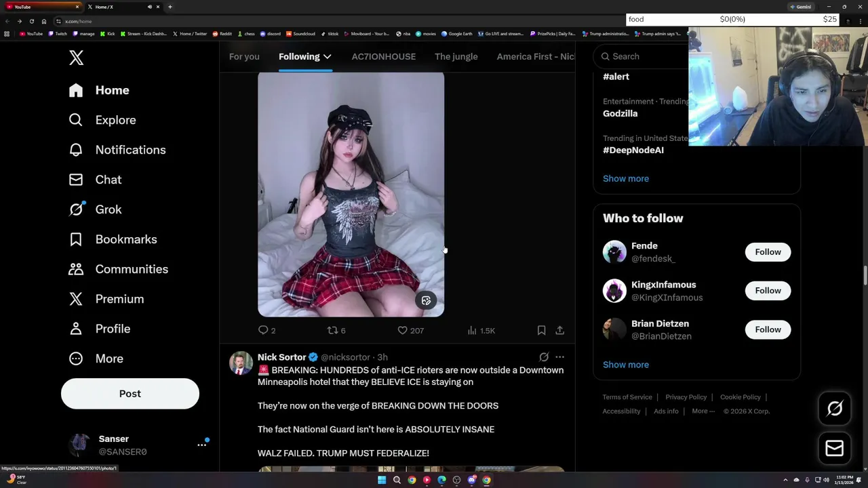The image size is (868, 488).
Task: Switch to the AC7IONHOUSE tab
Action: [384, 56]
